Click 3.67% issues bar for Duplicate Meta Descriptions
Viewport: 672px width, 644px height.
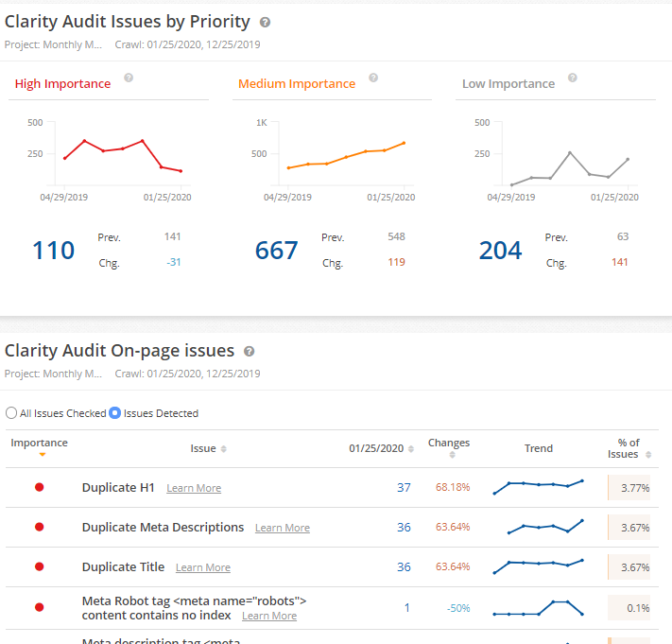pos(629,528)
